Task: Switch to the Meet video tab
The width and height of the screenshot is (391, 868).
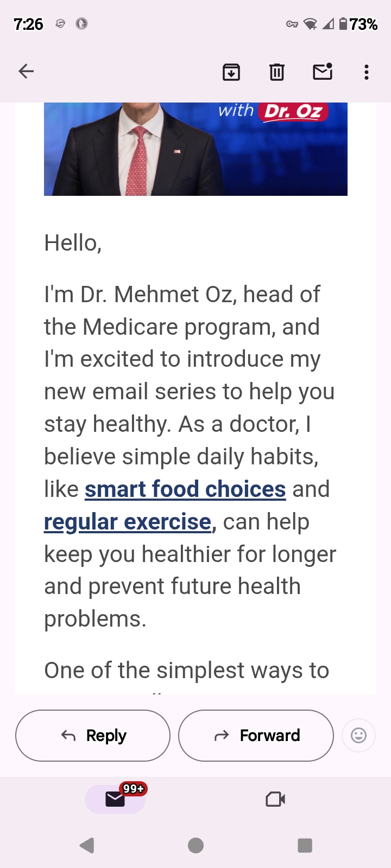Action: coord(275,799)
